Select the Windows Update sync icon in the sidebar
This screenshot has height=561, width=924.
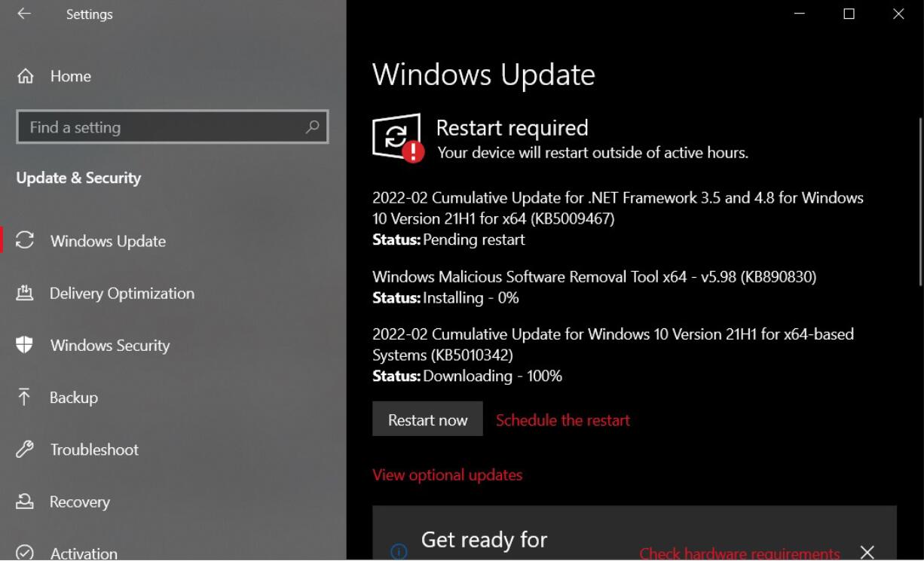(26, 240)
